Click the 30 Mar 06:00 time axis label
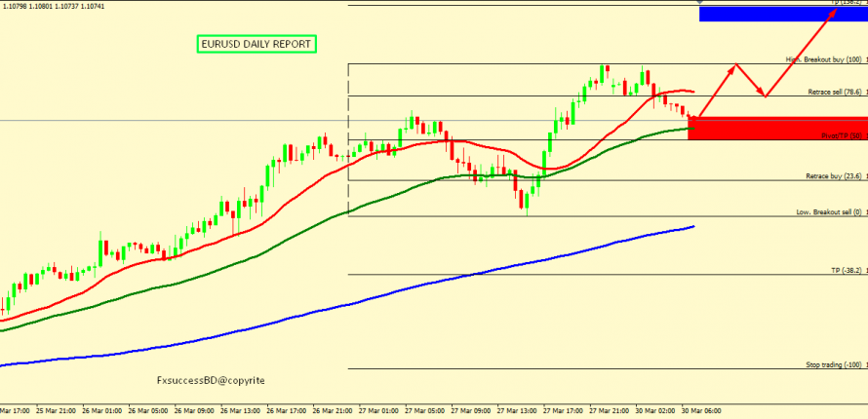The height and width of the screenshot is (419, 868). (701, 411)
